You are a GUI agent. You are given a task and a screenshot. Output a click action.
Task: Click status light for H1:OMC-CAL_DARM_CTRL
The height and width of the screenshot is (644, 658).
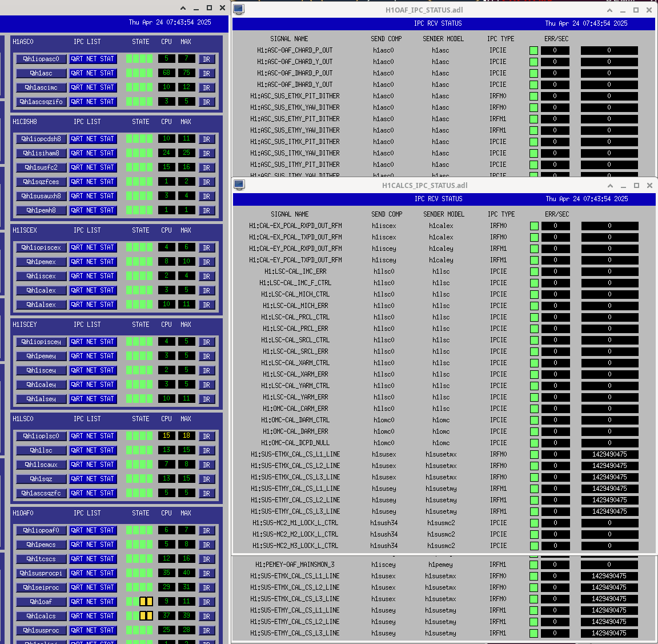[x=534, y=420]
